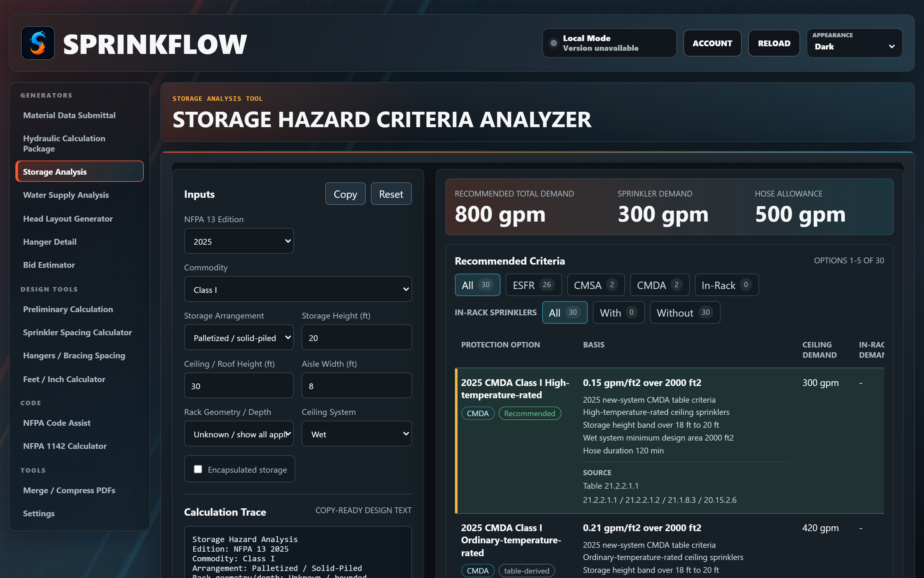Screen dimensions: 924x578
Task: Open the Storage Arrangement dropdown
Action: click(x=239, y=337)
